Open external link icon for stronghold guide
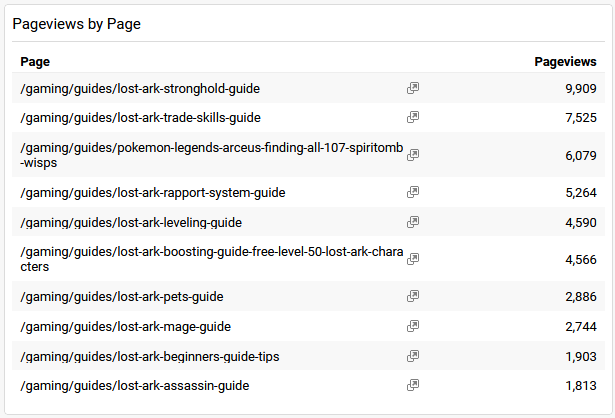The image size is (615, 418). pos(412,88)
